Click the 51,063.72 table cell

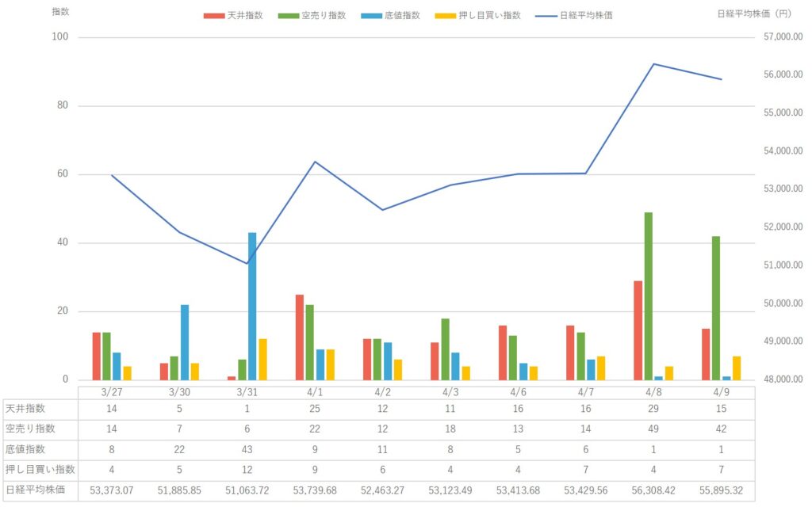(x=247, y=490)
